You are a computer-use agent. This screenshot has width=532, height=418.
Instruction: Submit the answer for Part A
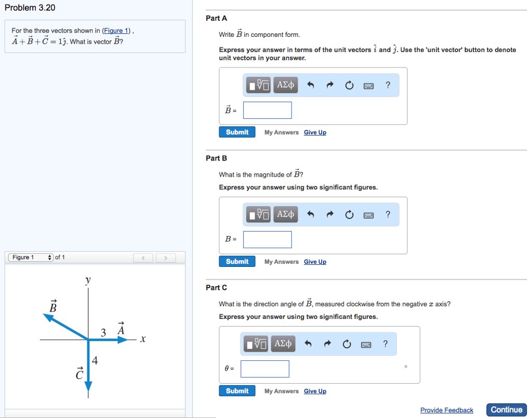237,132
